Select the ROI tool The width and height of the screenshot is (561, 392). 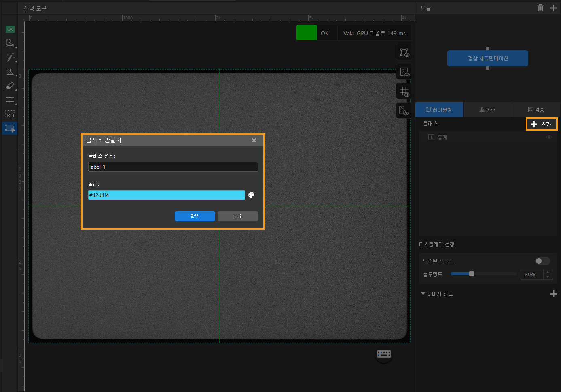click(x=10, y=114)
